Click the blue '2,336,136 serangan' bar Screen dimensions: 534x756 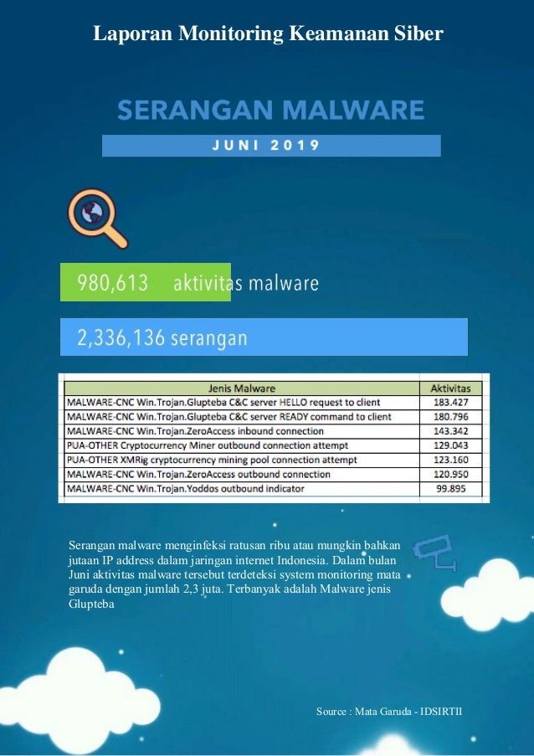264,337
